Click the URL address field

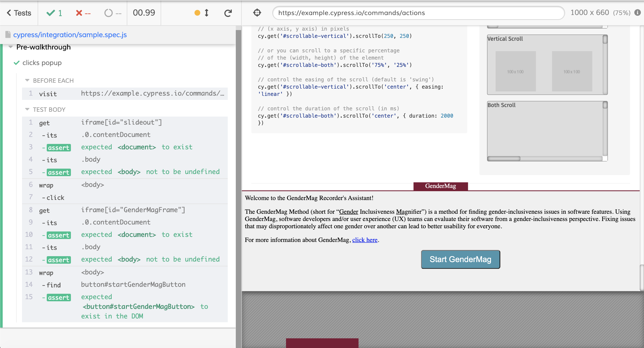tap(418, 13)
